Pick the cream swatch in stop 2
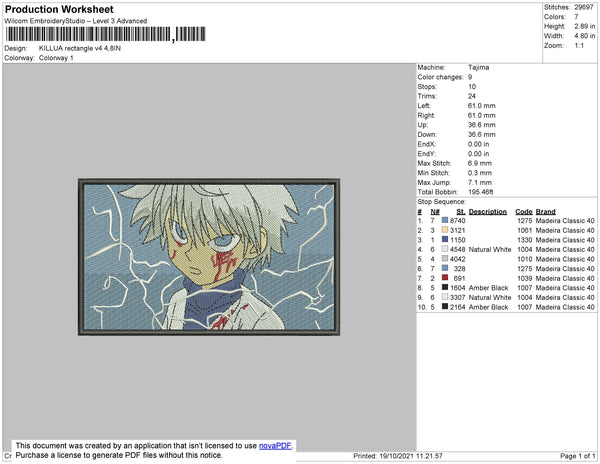Image resolution: width=600 pixels, height=464 pixels. click(445, 230)
